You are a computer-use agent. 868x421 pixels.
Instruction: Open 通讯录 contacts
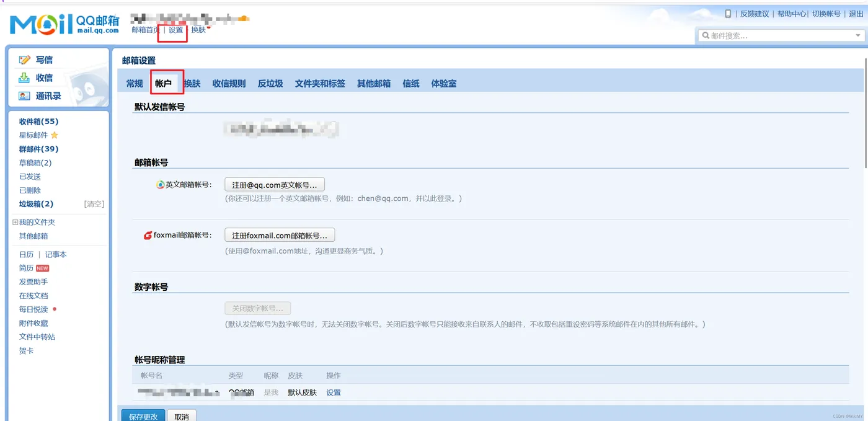click(x=48, y=95)
